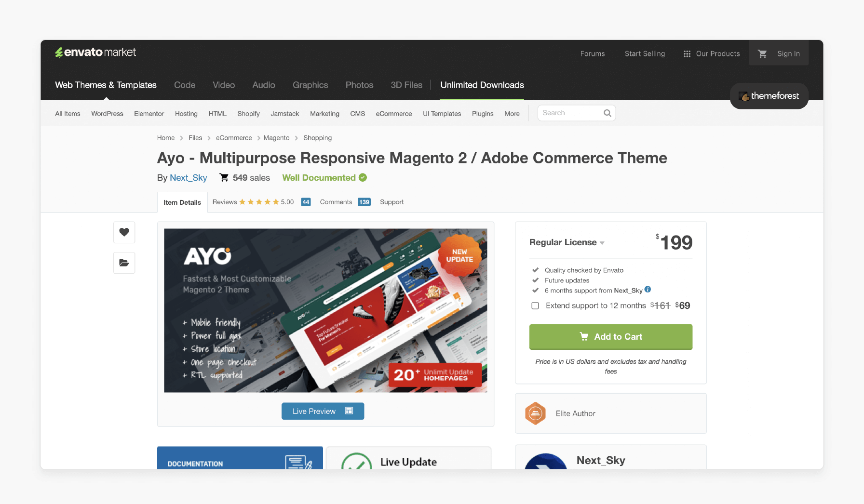This screenshot has height=504, width=864.
Task: Select the Graphics menu item
Action: tap(310, 85)
